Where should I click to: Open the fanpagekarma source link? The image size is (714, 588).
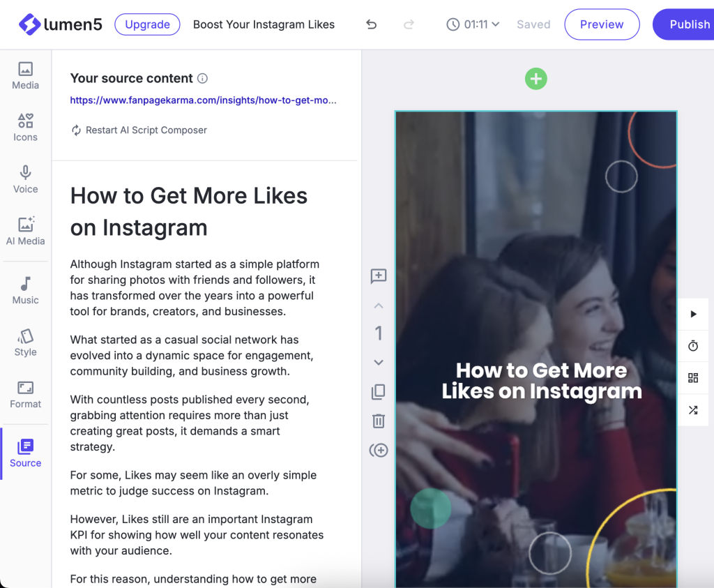203,100
